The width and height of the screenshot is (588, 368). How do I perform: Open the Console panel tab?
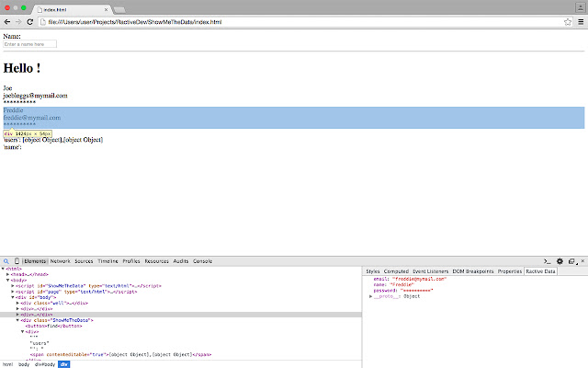(x=202, y=261)
